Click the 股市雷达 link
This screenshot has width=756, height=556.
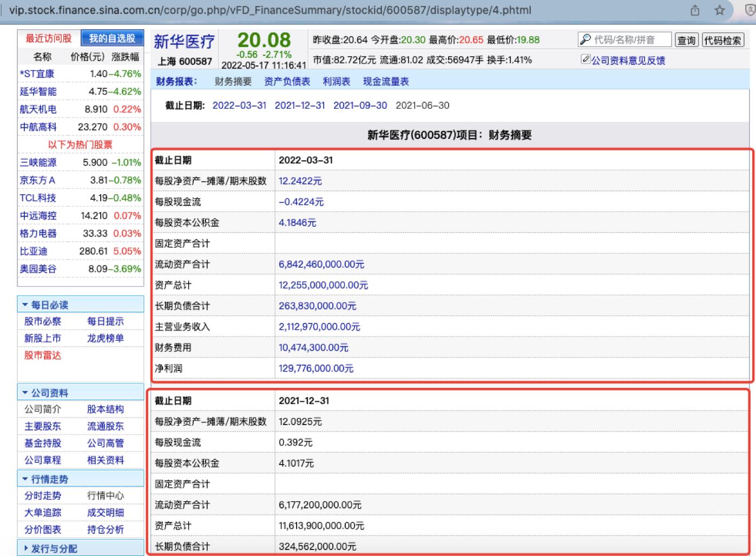click(43, 355)
